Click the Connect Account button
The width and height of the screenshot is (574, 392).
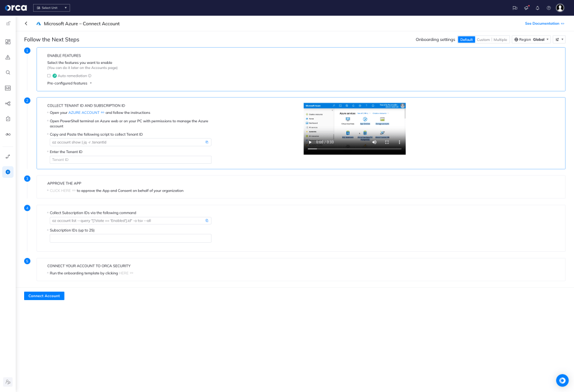pos(44,296)
